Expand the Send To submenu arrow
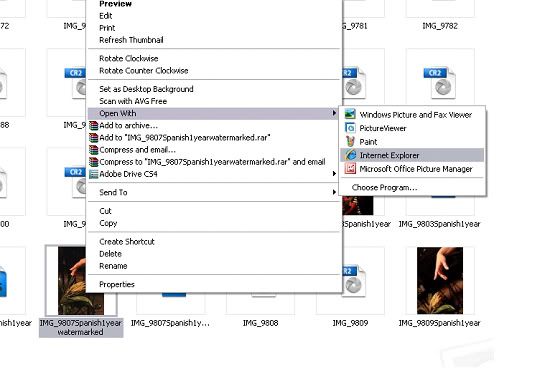 (x=334, y=192)
